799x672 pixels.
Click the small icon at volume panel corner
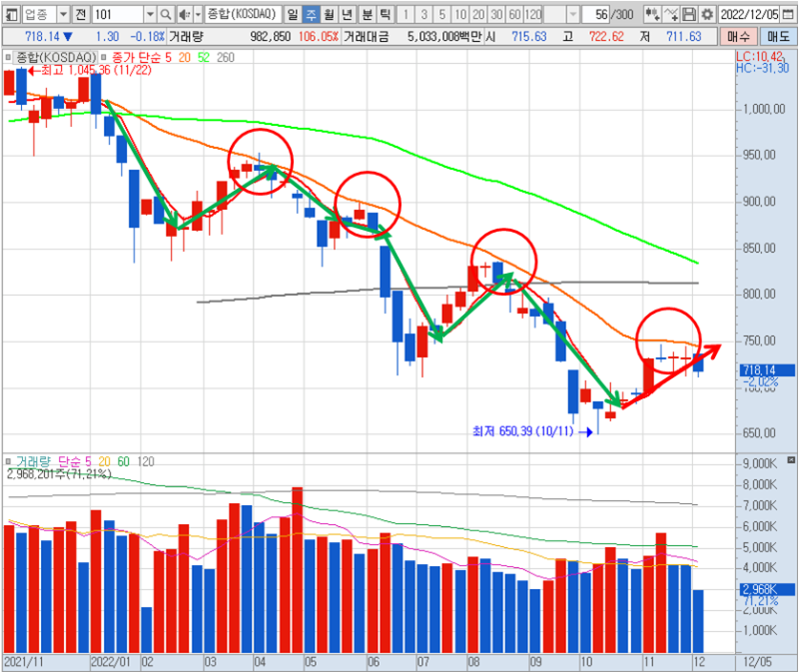(x=791, y=460)
